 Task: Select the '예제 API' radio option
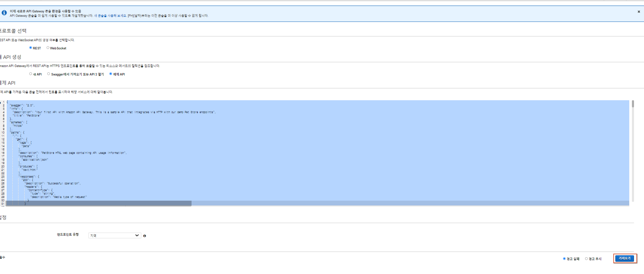110,74
